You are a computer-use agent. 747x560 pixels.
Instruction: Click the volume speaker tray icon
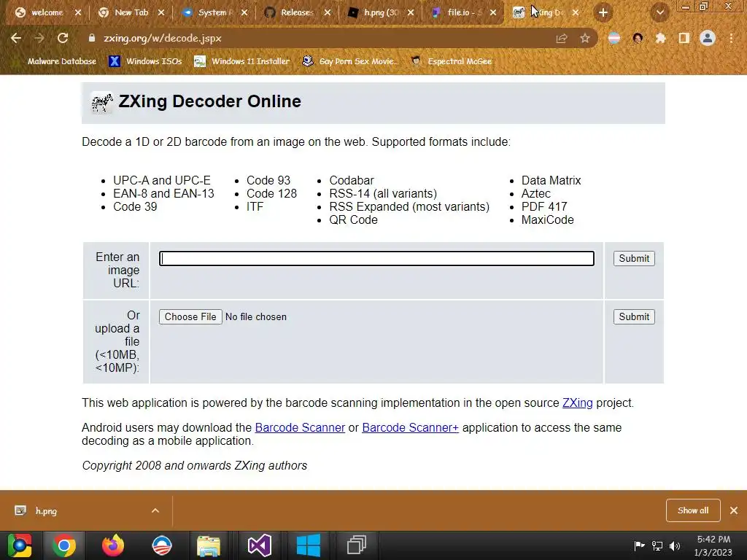(675, 545)
